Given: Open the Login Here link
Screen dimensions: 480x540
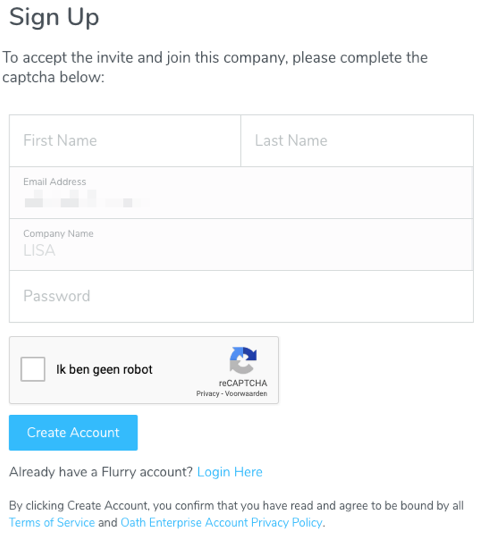Looking at the screenshot, I should tap(230, 472).
